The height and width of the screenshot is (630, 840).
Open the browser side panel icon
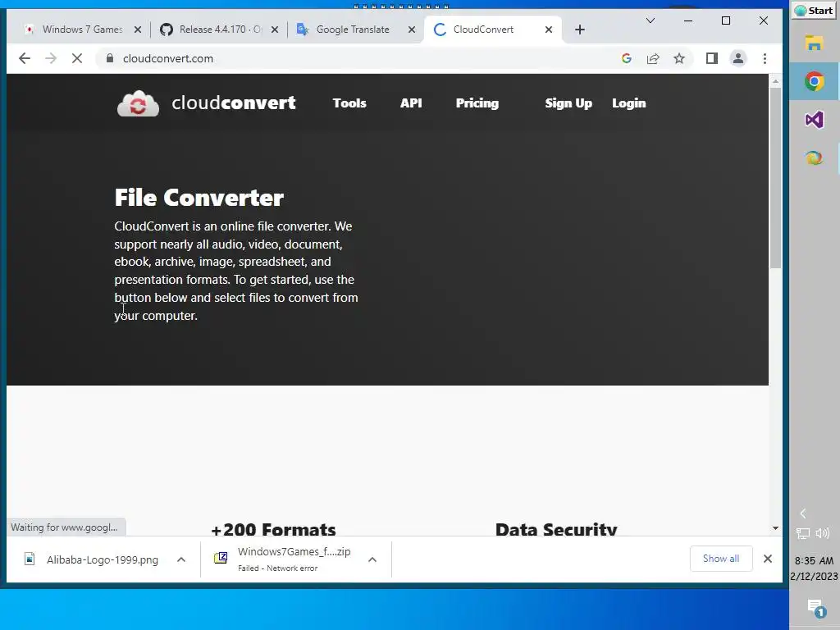[711, 58]
